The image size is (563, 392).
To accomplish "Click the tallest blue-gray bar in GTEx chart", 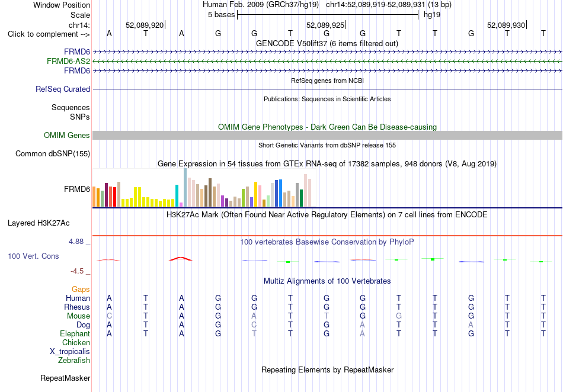I will click(185, 188).
